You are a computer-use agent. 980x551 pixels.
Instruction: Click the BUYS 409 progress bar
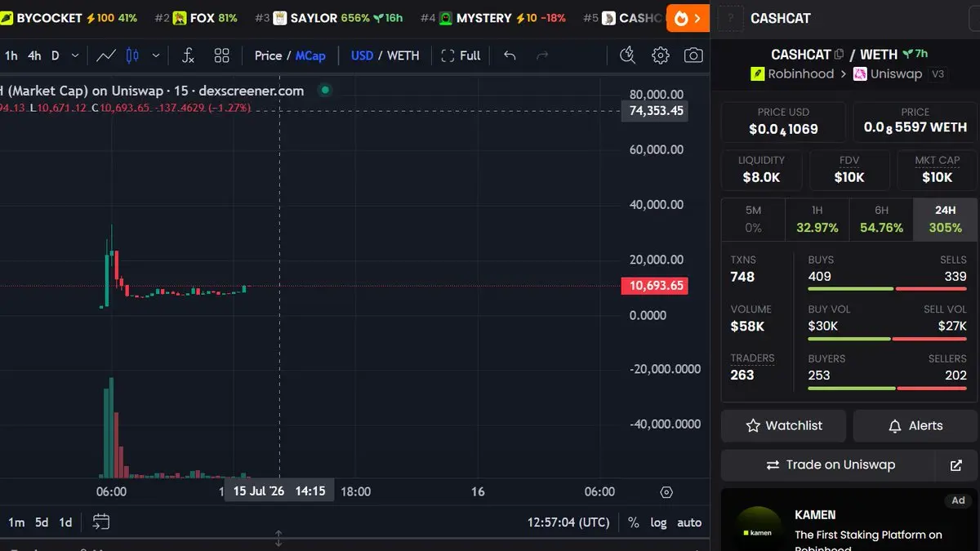tap(850, 289)
